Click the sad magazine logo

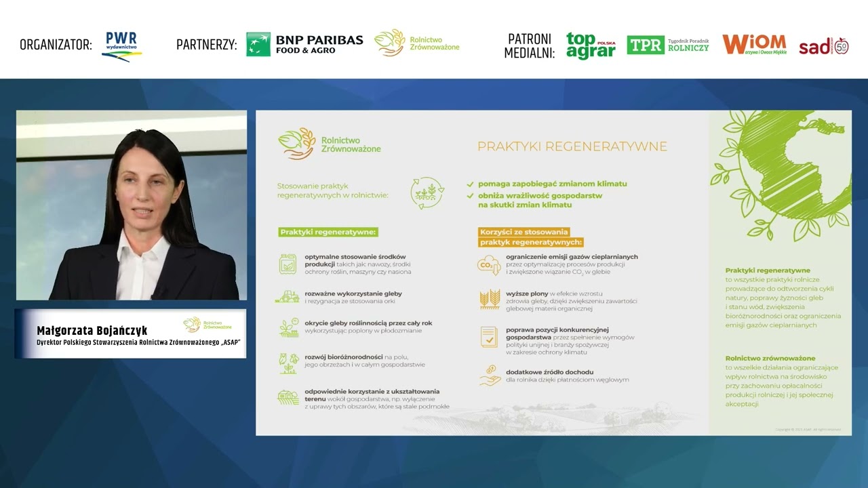pos(824,46)
